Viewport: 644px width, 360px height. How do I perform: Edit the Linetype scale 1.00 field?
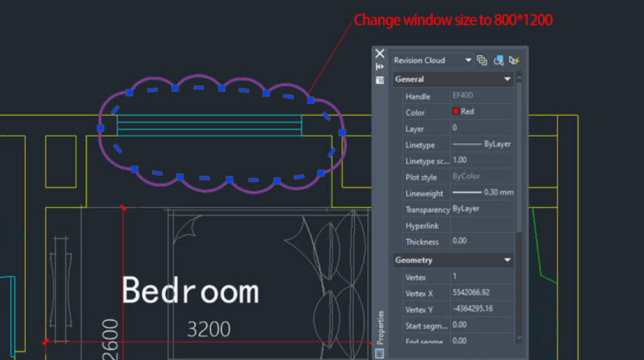[x=482, y=160]
